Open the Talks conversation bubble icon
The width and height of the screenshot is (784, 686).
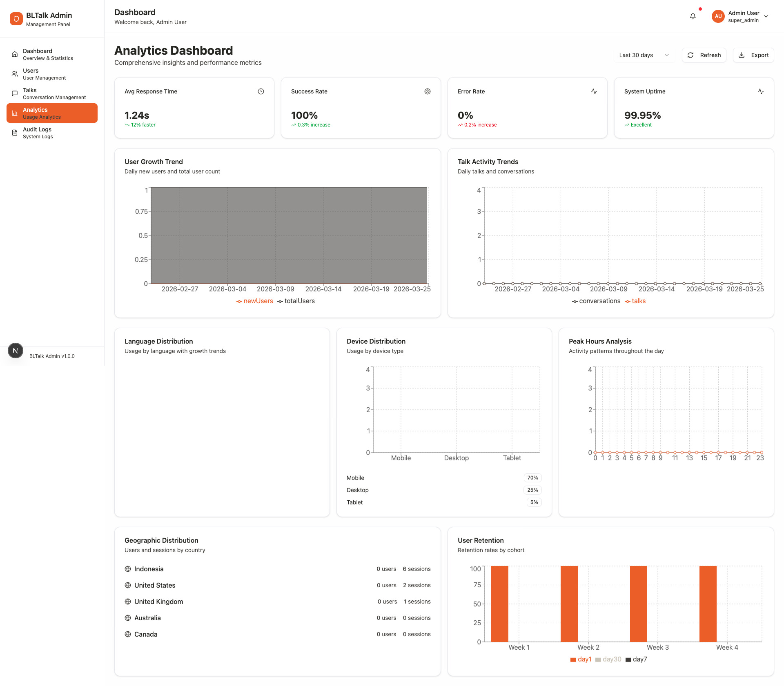(x=14, y=93)
